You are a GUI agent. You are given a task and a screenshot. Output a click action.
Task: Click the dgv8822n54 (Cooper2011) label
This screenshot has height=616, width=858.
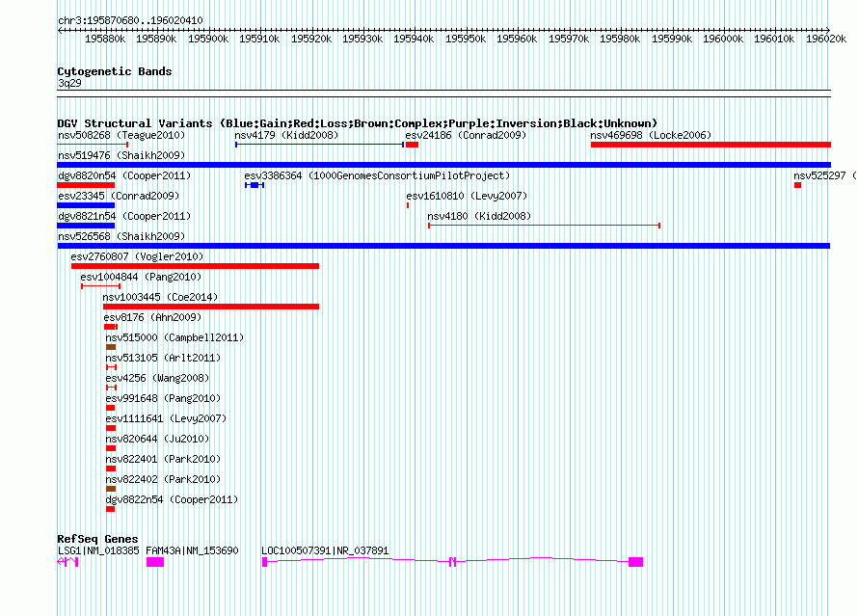coord(172,499)
